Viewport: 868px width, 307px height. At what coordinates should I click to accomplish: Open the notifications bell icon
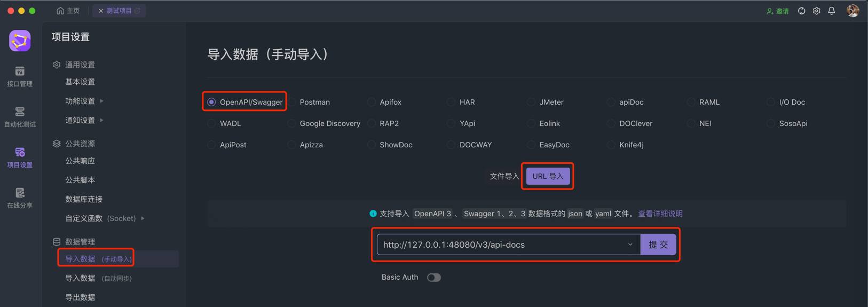(x=832, y=11)
